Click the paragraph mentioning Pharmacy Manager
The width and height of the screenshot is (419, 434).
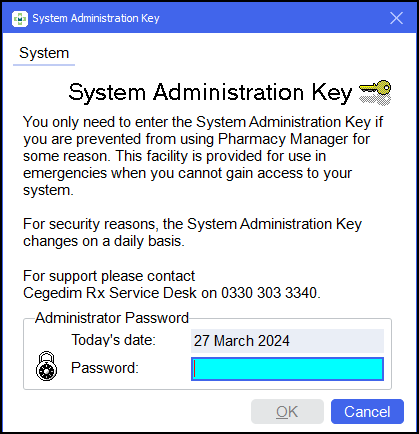203,156
